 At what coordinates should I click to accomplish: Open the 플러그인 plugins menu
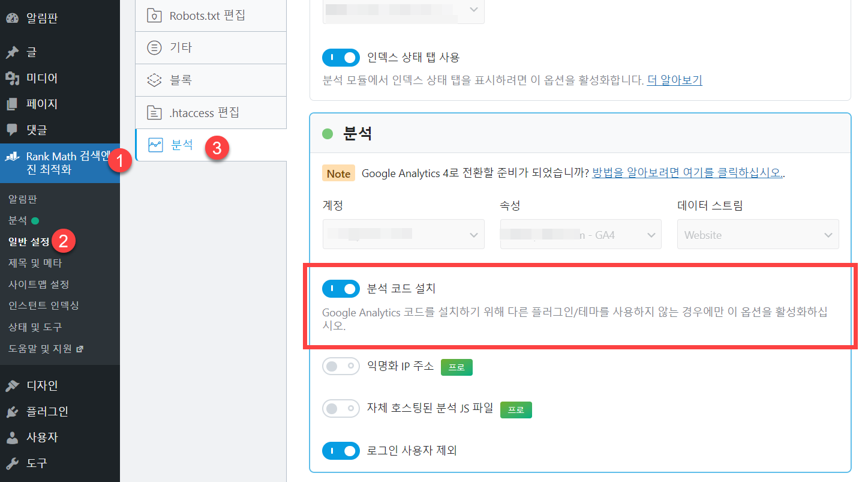(60, 411)
